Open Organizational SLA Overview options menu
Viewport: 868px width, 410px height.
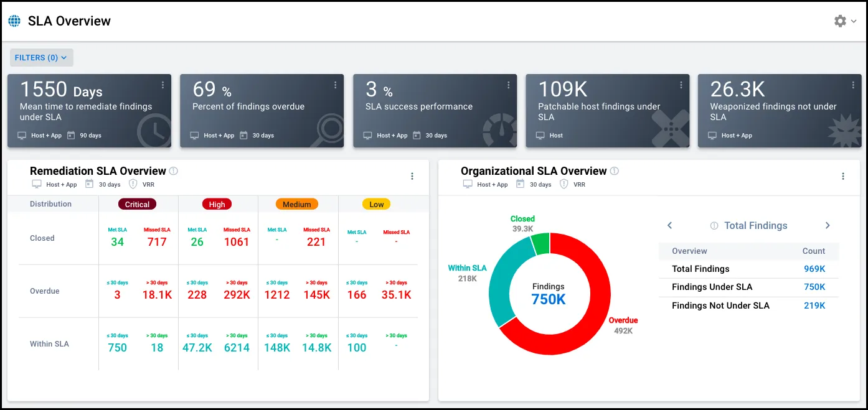(843, 176)
